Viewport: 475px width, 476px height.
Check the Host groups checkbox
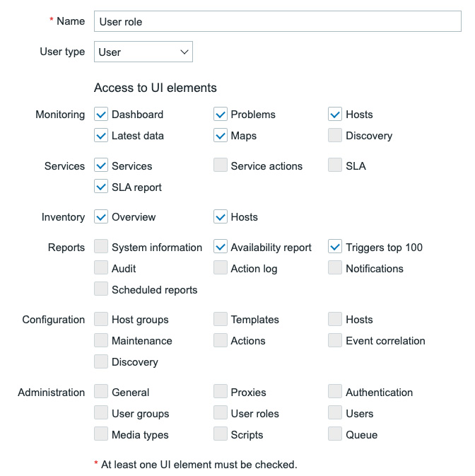101,320
